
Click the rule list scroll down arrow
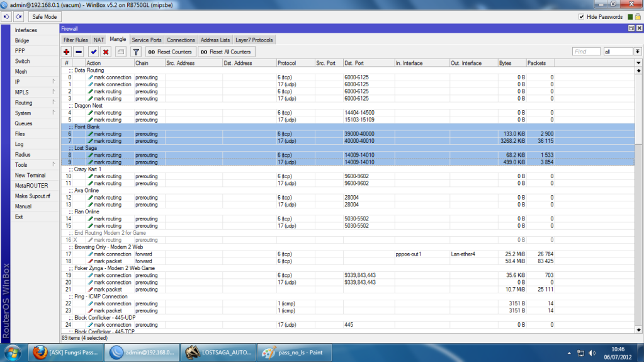[x=639, y=329]
